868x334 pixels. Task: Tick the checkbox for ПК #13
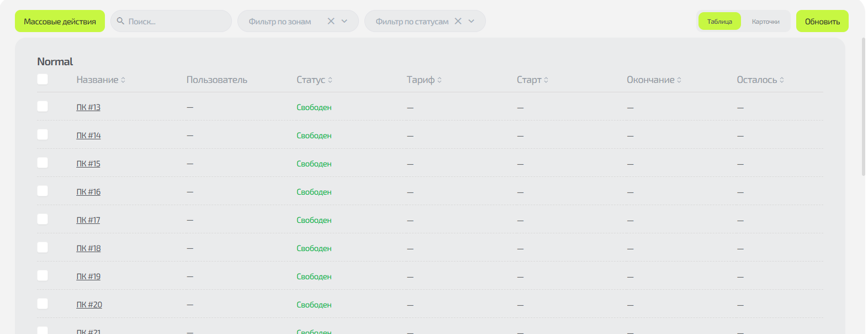click(x=43, y=106)
